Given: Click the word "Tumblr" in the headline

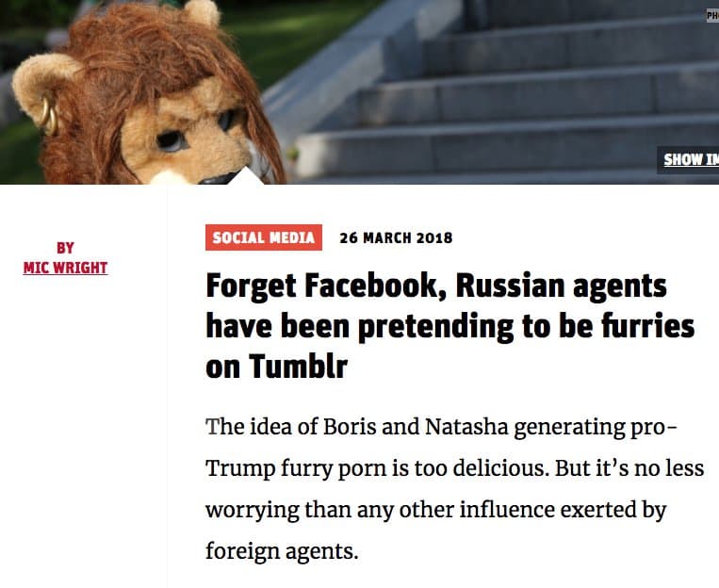Looking at the screenshot, I should point(298,367).
